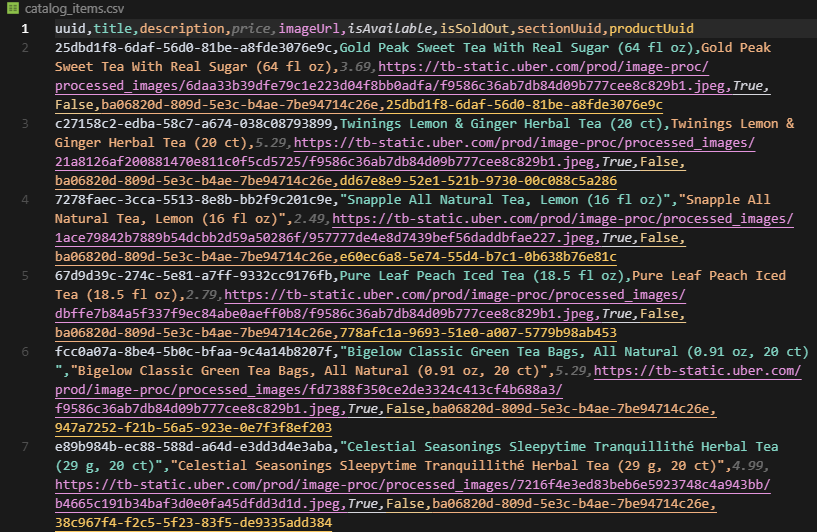The image size is (817, 532).
Task: Click the 'productUuid' header column
Action: (x=651, y=29)
